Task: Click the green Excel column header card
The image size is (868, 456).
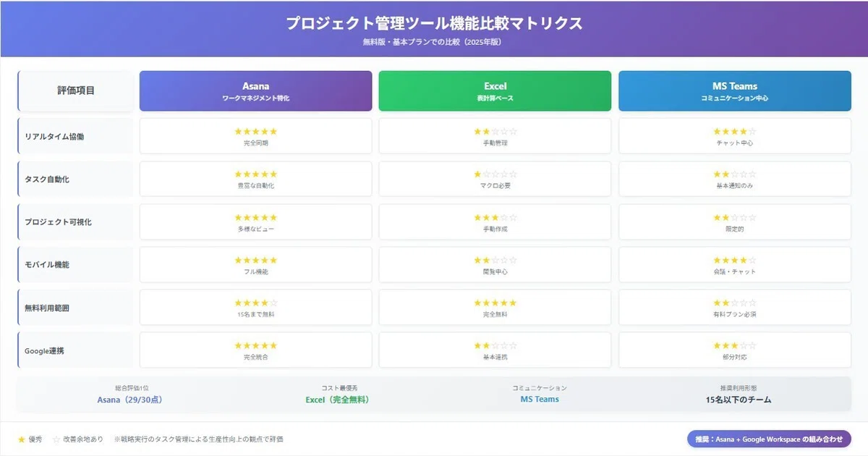Action: (x=495, y=91)
